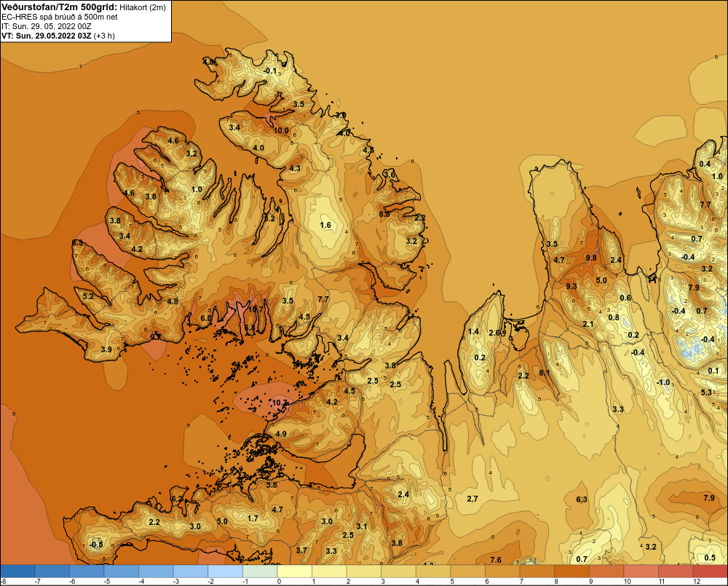Click the '6.2' temperature value
728x586 pixels.
(x=177, y=499)
